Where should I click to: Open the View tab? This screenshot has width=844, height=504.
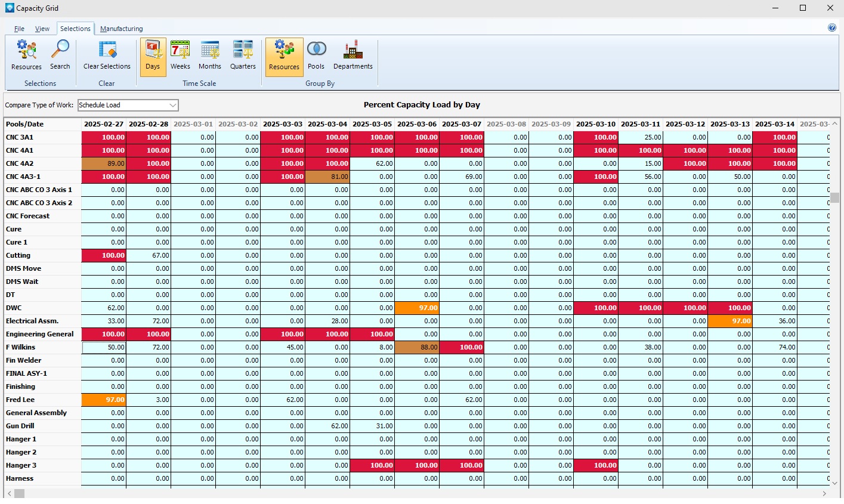(42, 29)
